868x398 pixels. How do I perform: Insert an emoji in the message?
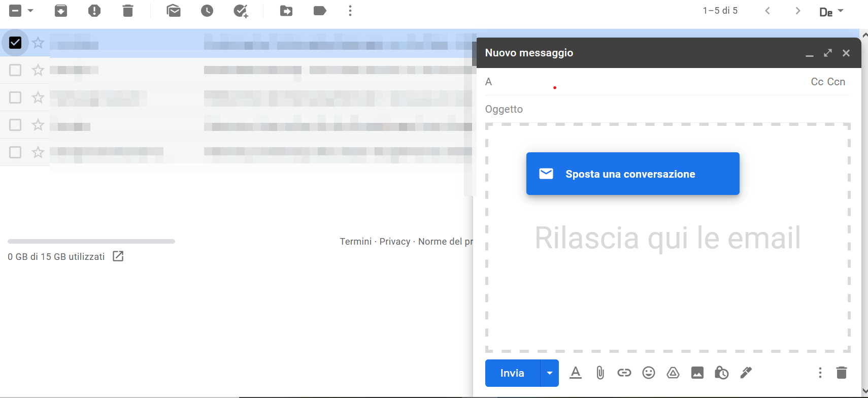pos(649,373)
